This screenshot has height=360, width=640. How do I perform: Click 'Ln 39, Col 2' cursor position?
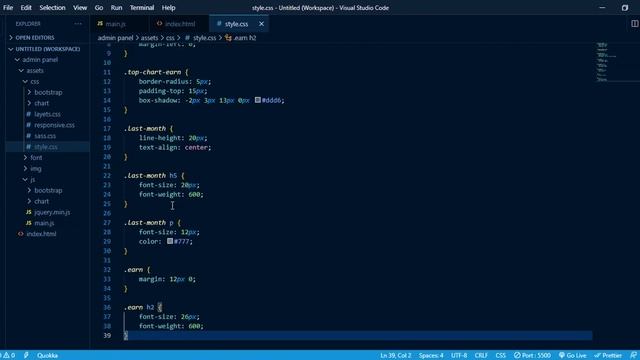[x=396, y=355]
